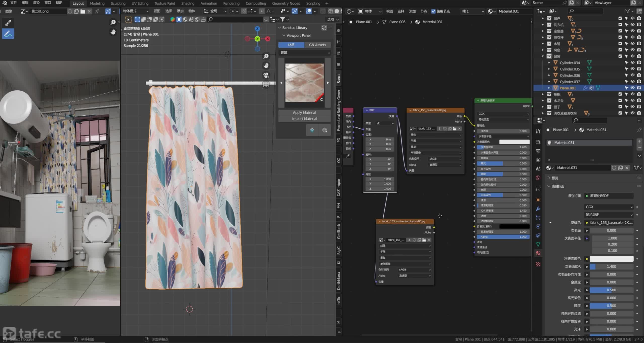Screen dimensions: 644x343
Task: Switch to the GN Assets tab
Action: click(x=317, y=45)
